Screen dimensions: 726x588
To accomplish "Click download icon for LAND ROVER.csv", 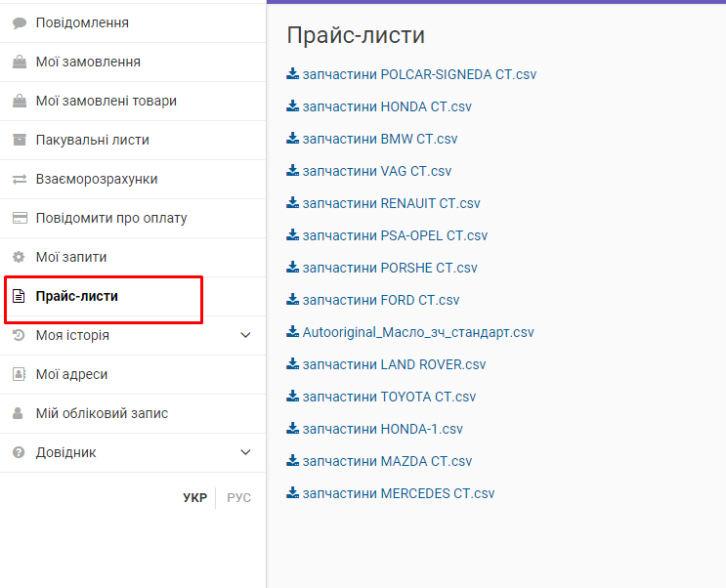I will (x=292, y=364).
